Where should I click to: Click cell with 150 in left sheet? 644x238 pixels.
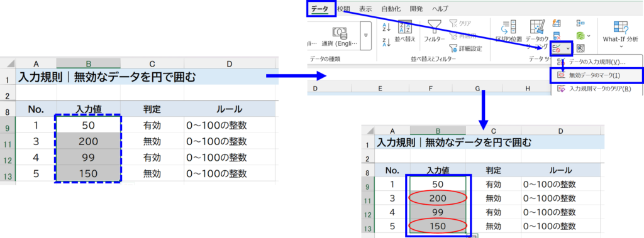point(88,173)
